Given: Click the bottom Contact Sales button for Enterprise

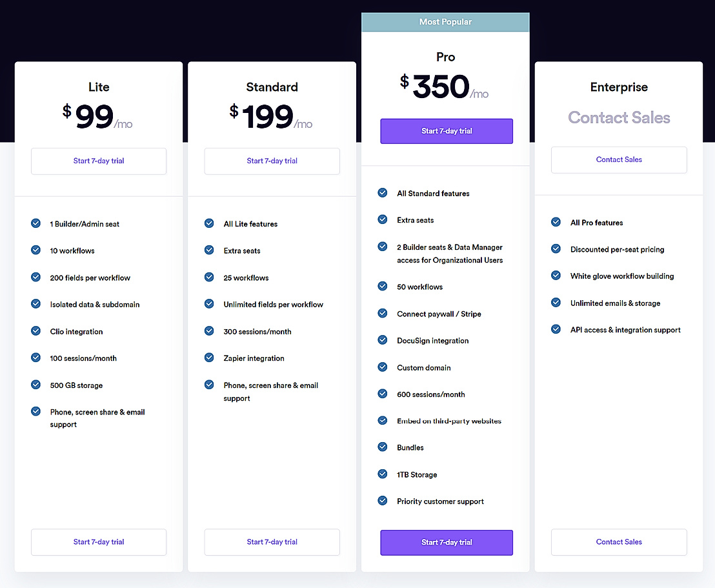Looking at the screenshot, I should (x=618, y=542).
